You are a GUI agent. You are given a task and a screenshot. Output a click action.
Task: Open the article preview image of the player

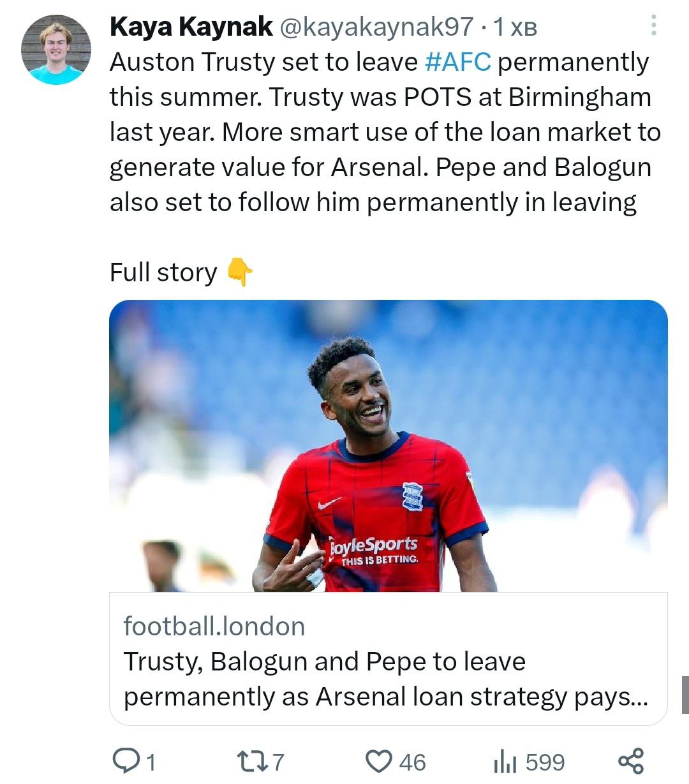[x=388, y=445]
